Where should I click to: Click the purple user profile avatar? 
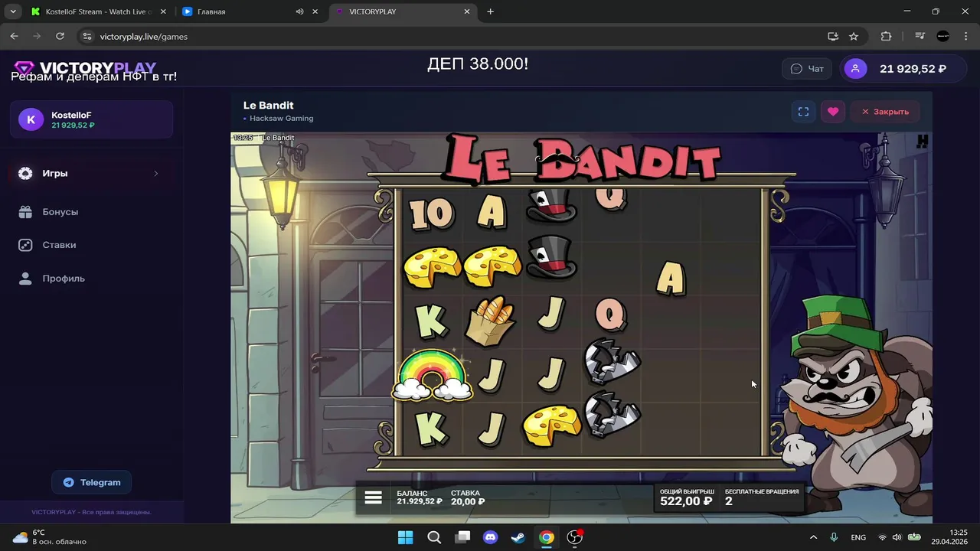855,69
